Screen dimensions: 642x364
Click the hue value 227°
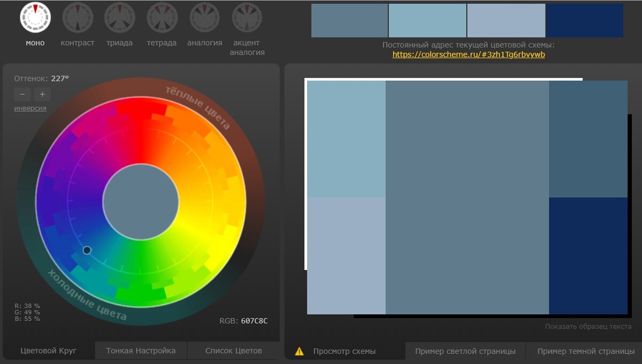tap(60, 79)
